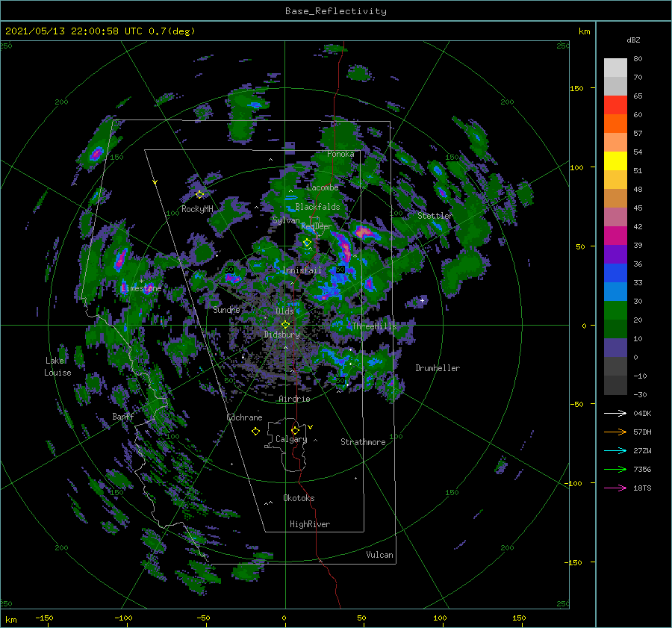This screenshot has width=672, height=628.
Task: Click the ThreeHills label
Action: pyautogui.click(x=375, y=326)
